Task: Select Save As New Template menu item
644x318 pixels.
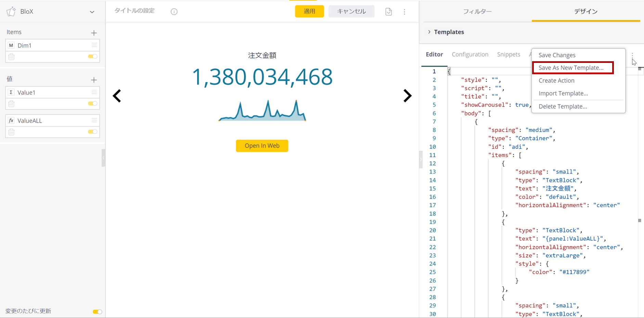Action: (x=571, y=68)
